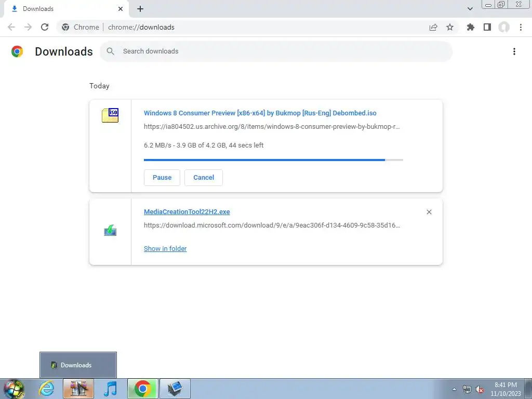532x399 pixels.
Task: Open the music note taskbar app
Action: click(110, 389)
